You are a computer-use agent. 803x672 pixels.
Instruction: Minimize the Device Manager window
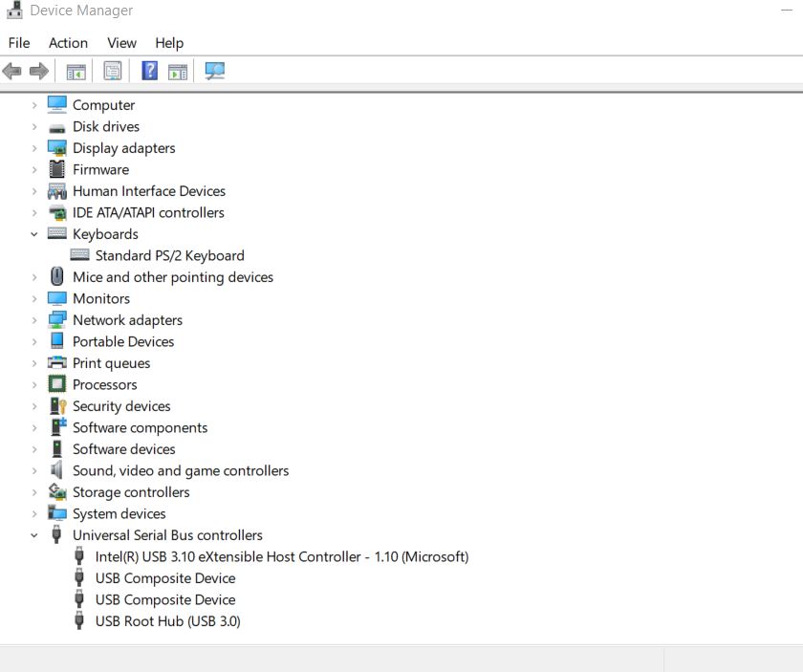[787, 11]
